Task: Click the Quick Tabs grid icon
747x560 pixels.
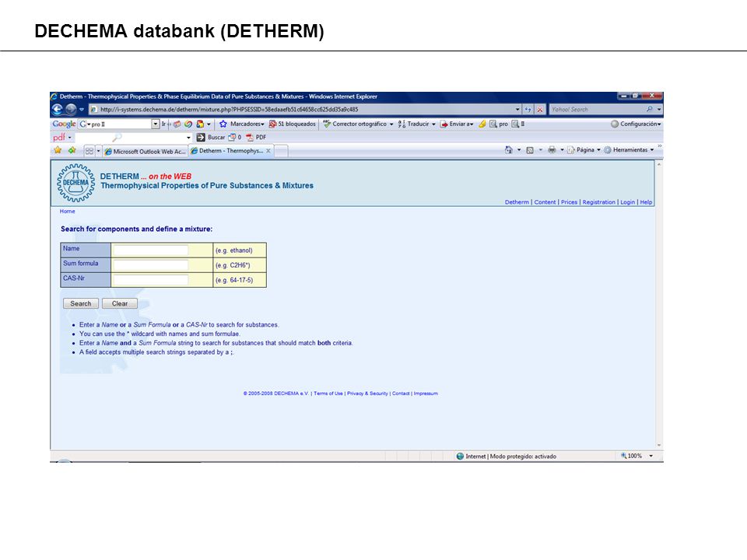Action: click(x=89, y=151)
